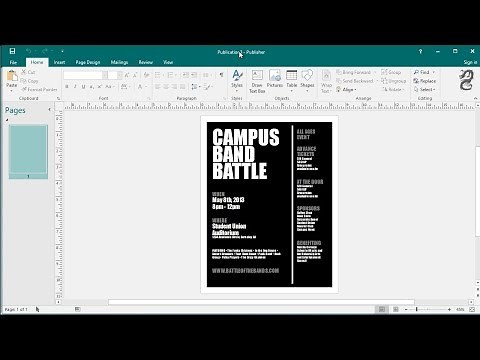
Task: Open the font size dropdown
Action: [119, 76]
